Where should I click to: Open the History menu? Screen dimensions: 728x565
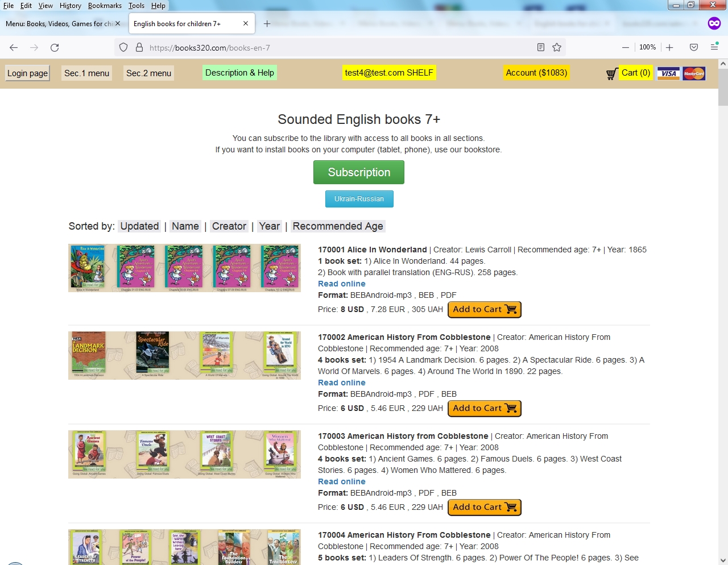tap(71, 6)
